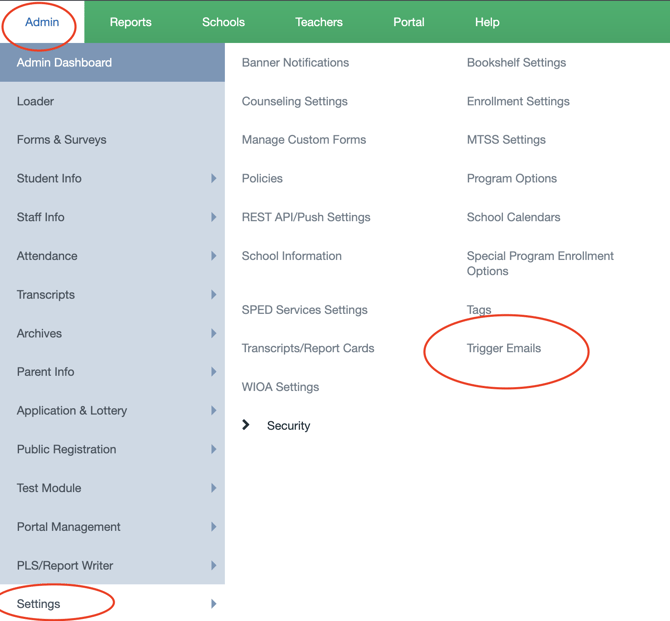Open the Test Module submenu arrow
Viewport: 670px width, 621px height.
point(213,488)
